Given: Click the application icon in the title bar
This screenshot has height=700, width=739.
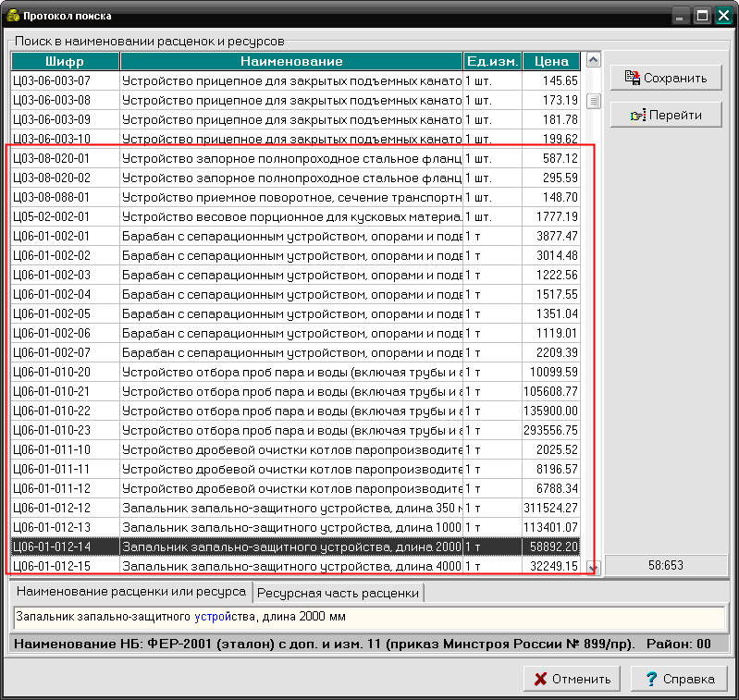Looking at the screenshot, I should (13, 16).
